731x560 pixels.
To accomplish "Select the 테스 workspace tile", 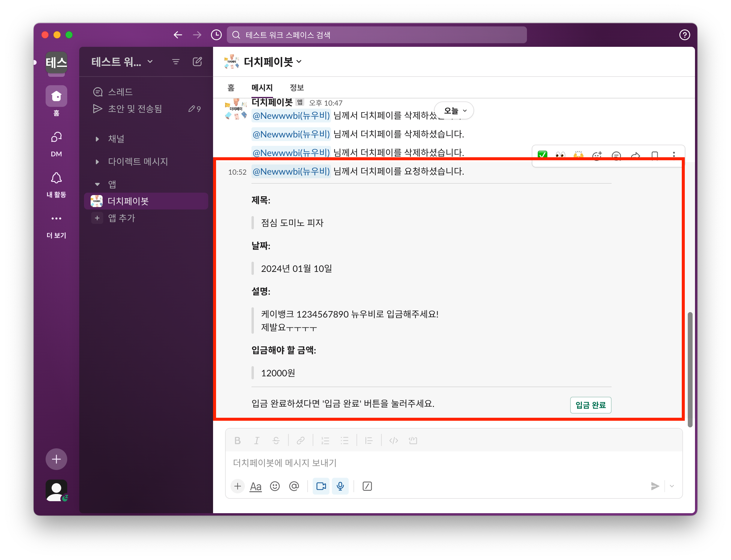I will tap(56, 62).
